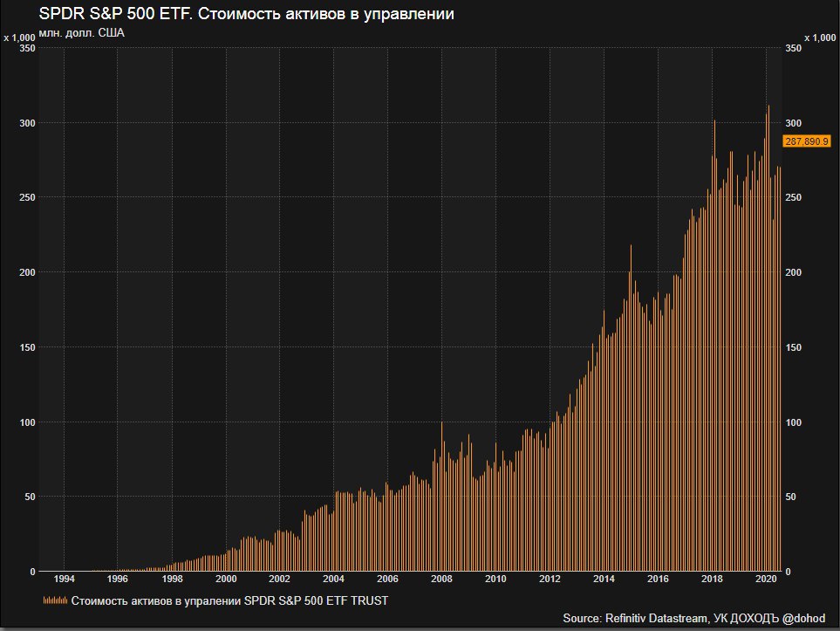Click the 2018 spike bar near 300
The image size is (840, 631).
pyautogui.click(x=714, y=346)
